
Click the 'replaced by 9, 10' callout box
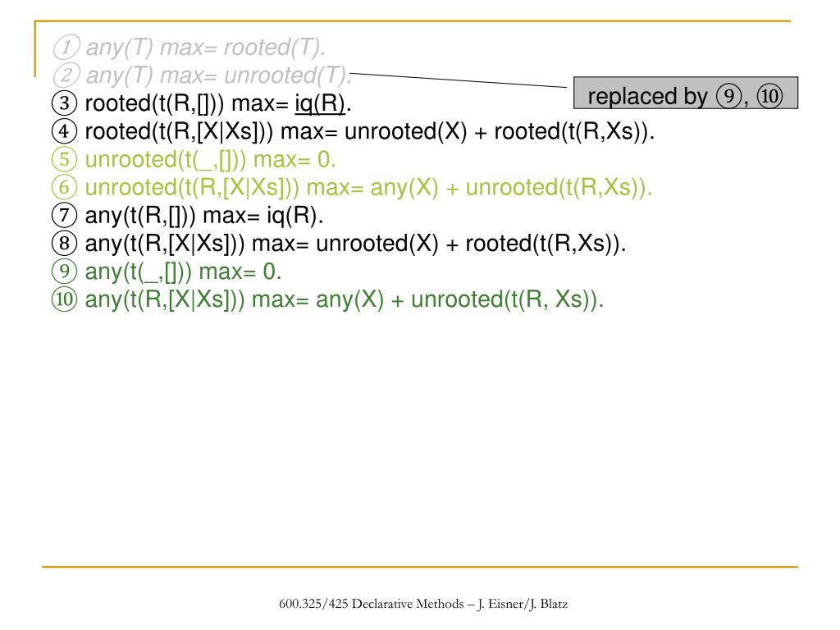(686, 94)
